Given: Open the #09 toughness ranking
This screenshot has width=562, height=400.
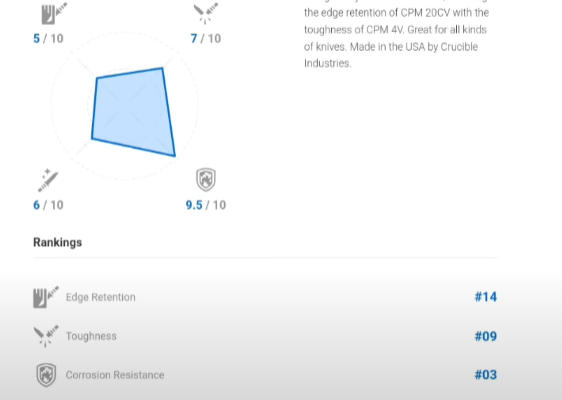Looking at the screenshot, I should click(486, 336).
